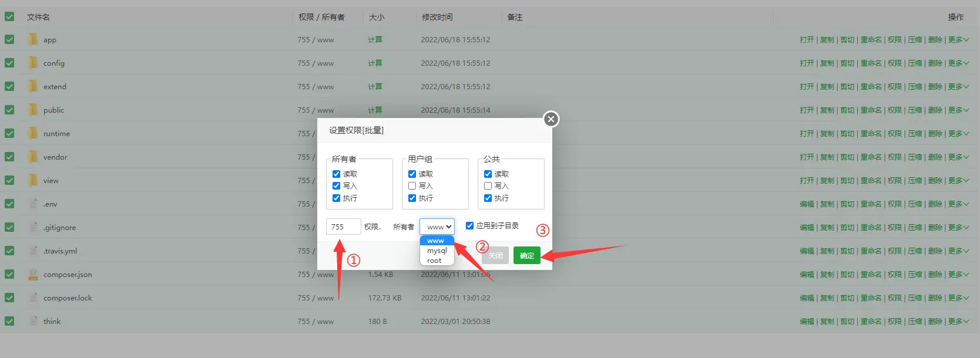
Task: Click the 关闭 button in dialog
Action: (495, 255)
